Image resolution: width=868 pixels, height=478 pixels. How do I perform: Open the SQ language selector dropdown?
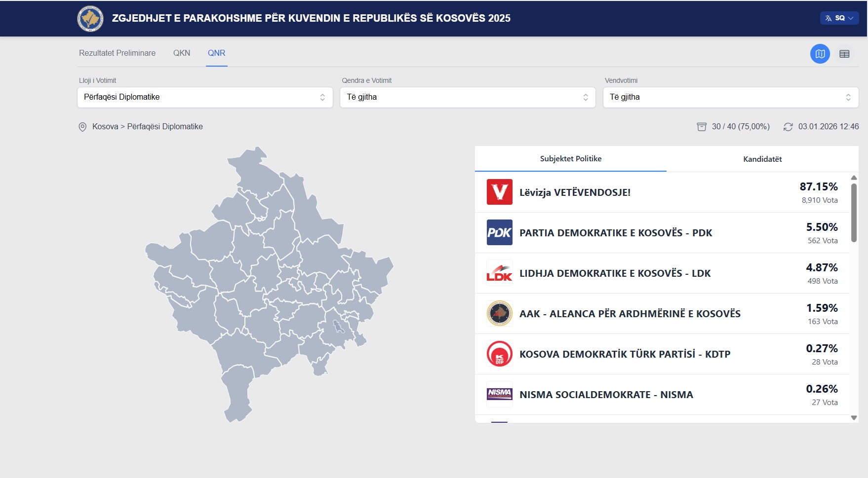[839, 18]
